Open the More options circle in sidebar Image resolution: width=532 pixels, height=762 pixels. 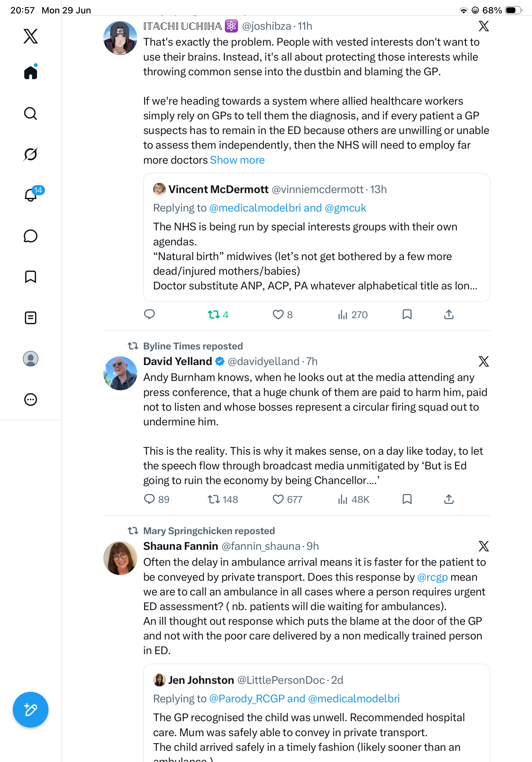[x=31, y=399]
